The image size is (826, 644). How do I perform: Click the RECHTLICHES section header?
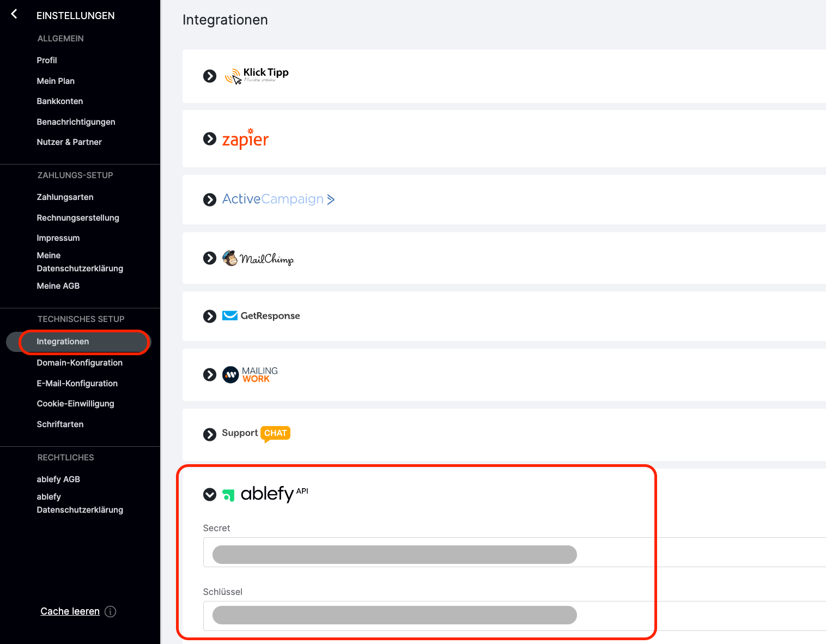65,458
